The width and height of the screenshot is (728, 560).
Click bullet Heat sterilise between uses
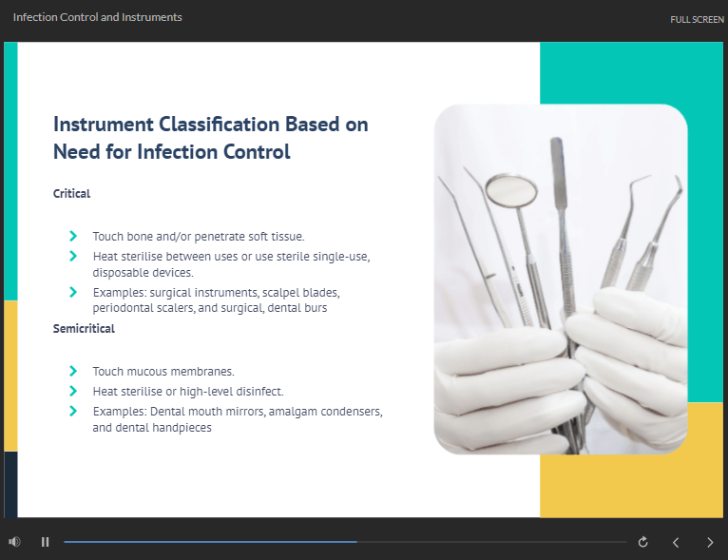pyautogui.click(x=231, y=264)
